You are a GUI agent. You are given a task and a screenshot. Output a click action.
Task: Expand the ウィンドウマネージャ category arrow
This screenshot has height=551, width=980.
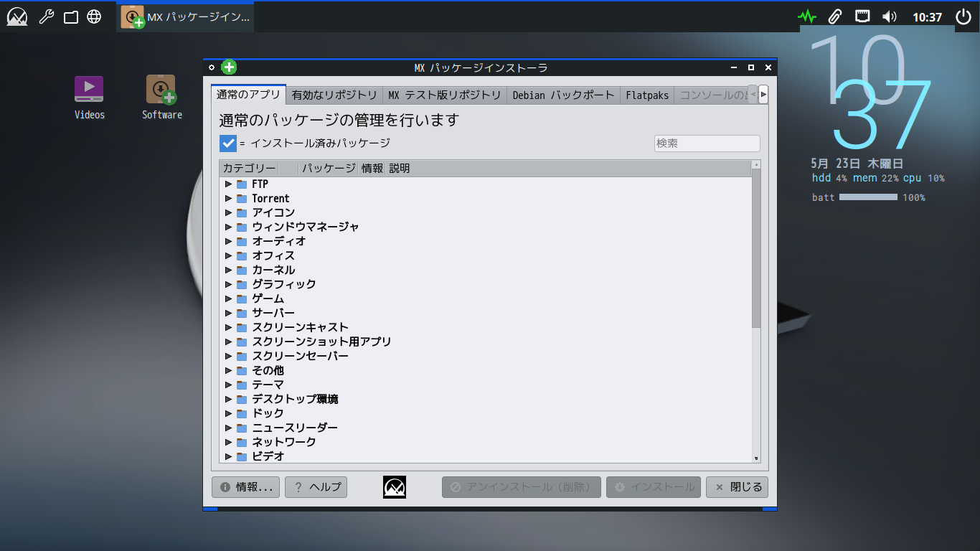tap(229, 227)
